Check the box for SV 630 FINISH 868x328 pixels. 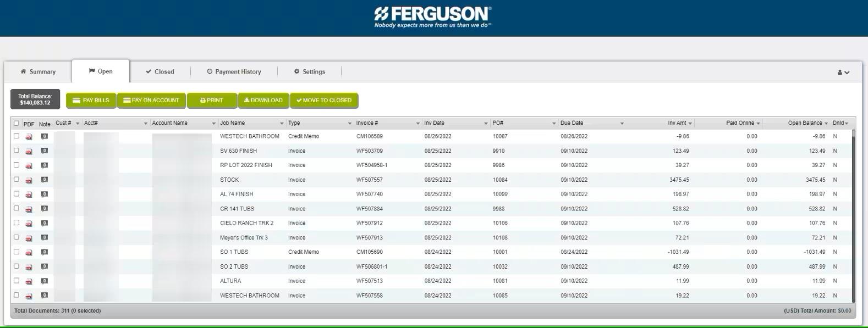(x=17, y=150)
